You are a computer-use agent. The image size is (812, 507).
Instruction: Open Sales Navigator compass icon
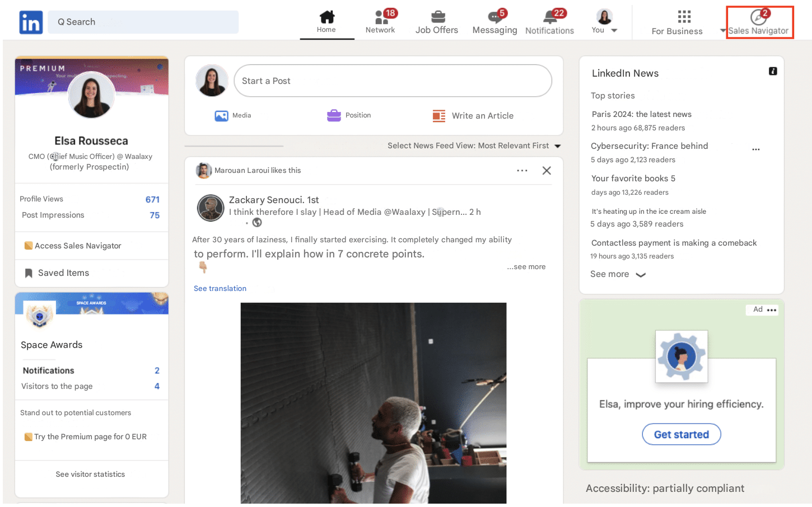point(758,17)
